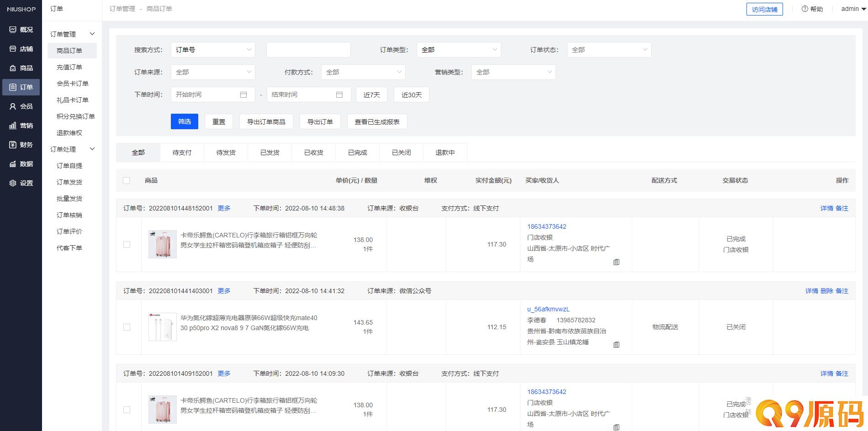Open the admin user dropdown
Image resolution: width=868 pixels, height=431 pixels.
click(x=853, y=9)
